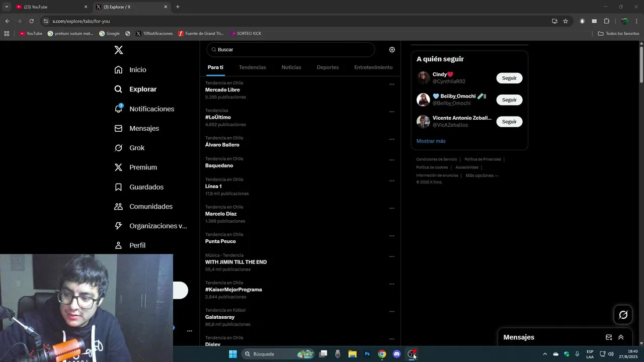
Task: Switch to the YouTube browser tab
Action: [x=50, y=7]
